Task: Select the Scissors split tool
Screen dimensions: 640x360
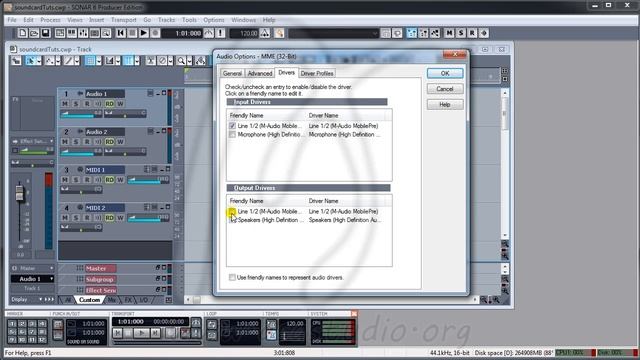Action: point(151,61)
